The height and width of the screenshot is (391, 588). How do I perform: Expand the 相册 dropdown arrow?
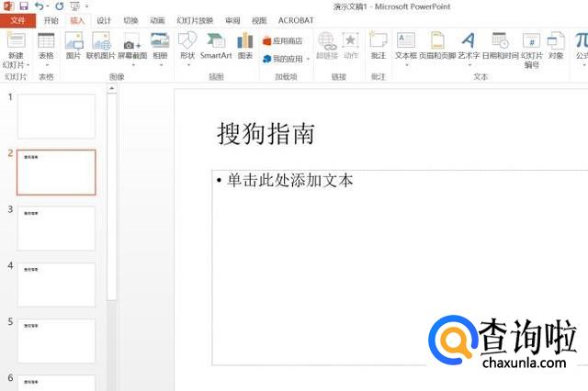(161, 65)
